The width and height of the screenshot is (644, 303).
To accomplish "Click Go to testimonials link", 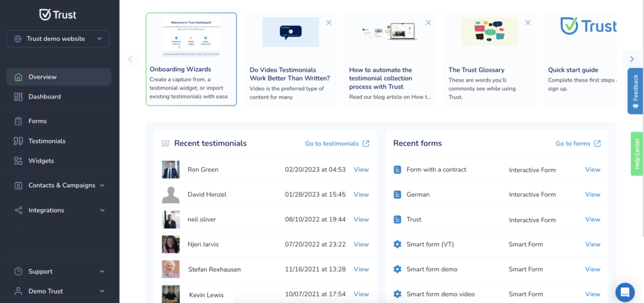I will click(x=332, y=143).
